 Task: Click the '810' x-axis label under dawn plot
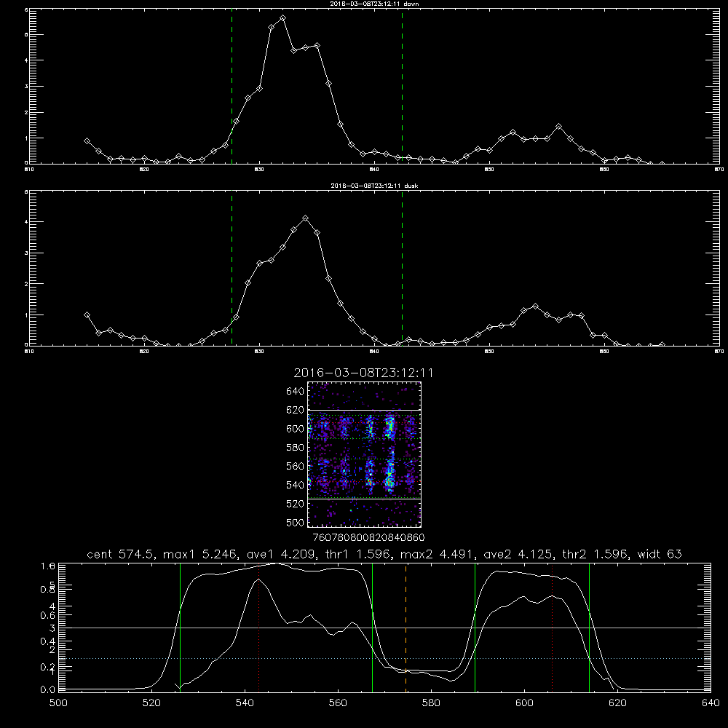(x=29, y=170)
